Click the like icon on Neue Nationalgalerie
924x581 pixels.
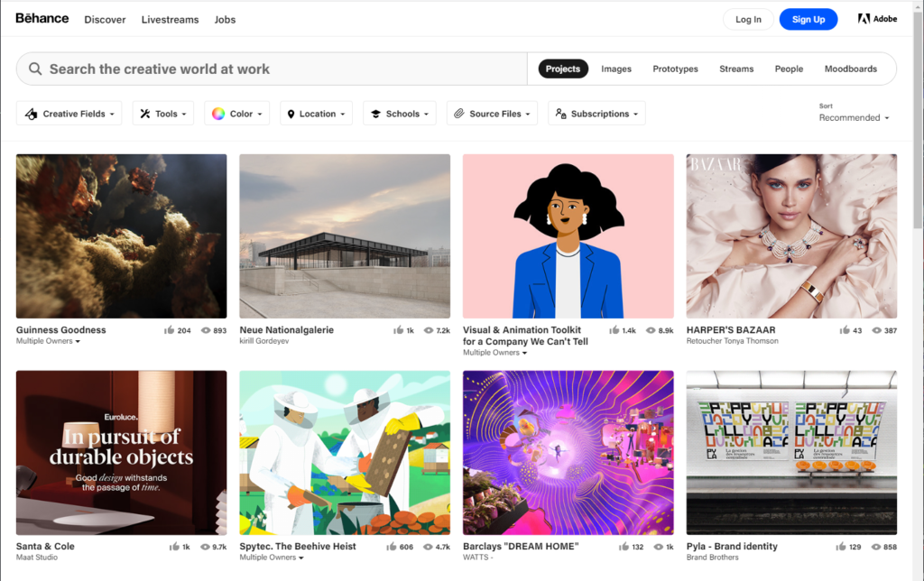[x=398, y=330]
